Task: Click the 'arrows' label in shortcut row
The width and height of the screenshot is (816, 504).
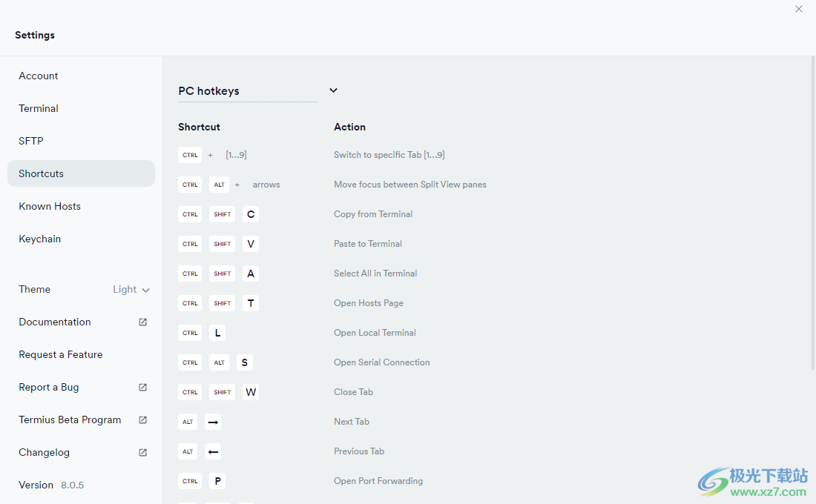Action: 266,185
